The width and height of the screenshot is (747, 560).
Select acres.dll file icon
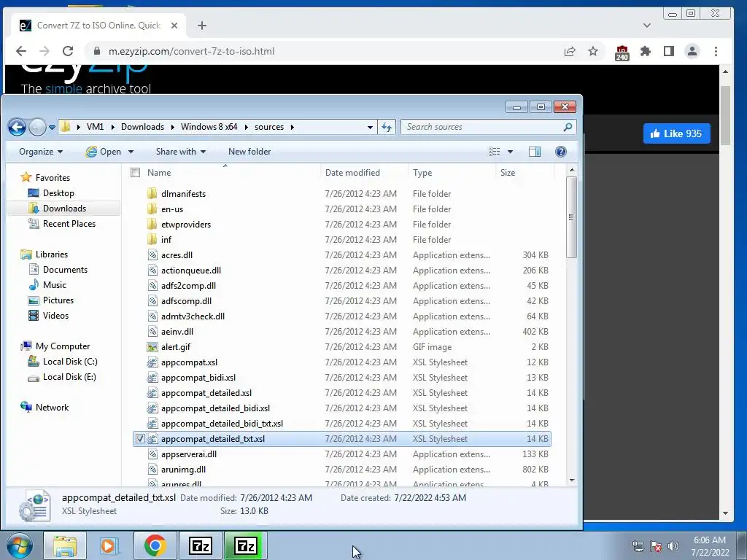click(x=152, y=254)
